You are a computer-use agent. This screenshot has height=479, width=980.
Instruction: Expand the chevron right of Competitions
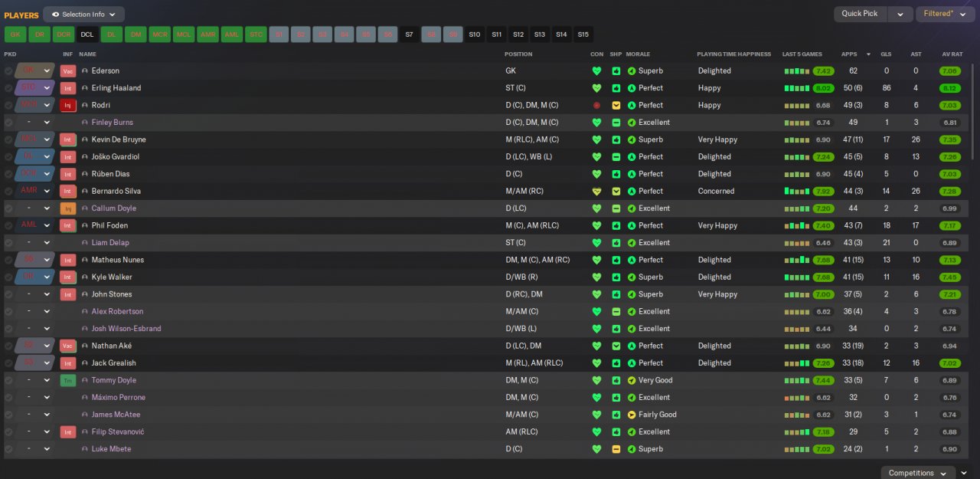point(965,473)
